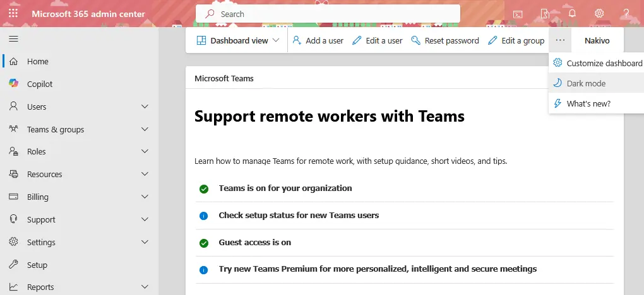Click Edit a user button

[378, 40]
